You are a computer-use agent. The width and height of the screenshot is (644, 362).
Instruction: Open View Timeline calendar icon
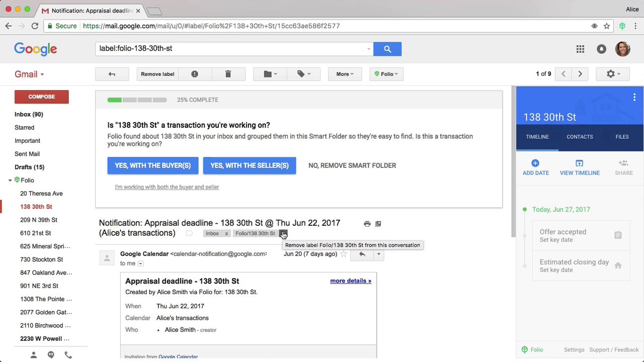pyautogui.click(x=580, y=163)
